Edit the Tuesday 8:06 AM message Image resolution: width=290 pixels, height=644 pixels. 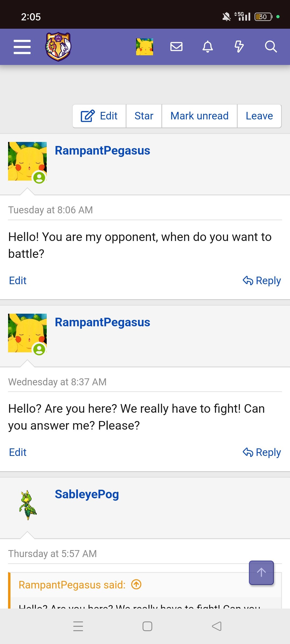(18, 281)
